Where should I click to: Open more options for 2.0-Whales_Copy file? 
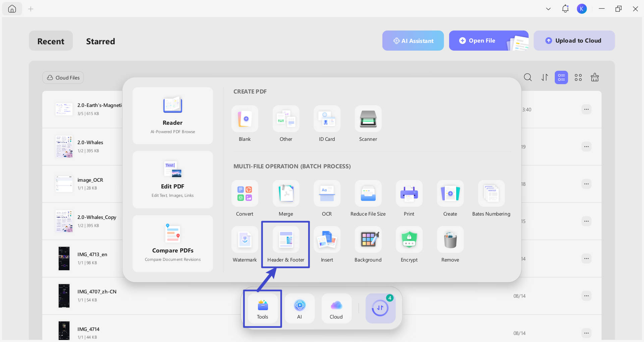point(586,221)
